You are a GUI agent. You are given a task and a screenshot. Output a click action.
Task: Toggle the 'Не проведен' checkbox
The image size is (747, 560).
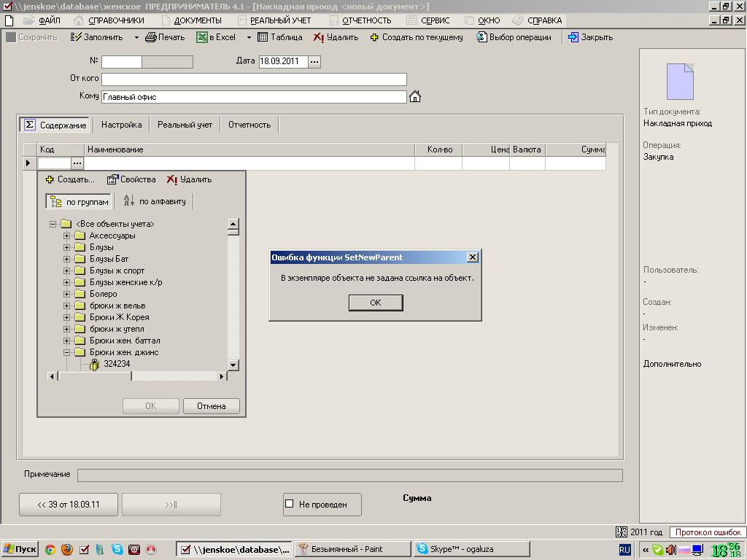pyautogui.click(x=290, y=504)
